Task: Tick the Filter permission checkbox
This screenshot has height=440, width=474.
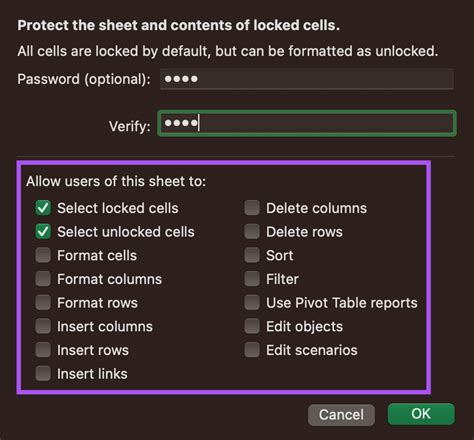Action: click(x=252, y=279)
